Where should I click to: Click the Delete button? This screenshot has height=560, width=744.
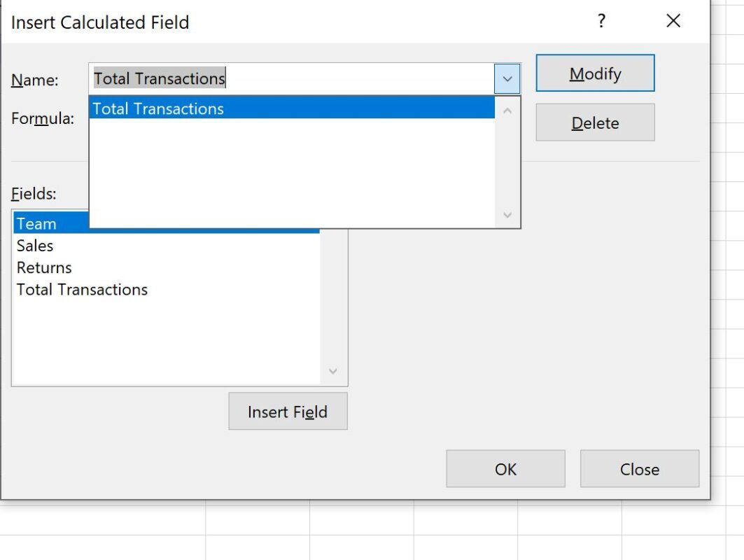[x=595, y=122]
